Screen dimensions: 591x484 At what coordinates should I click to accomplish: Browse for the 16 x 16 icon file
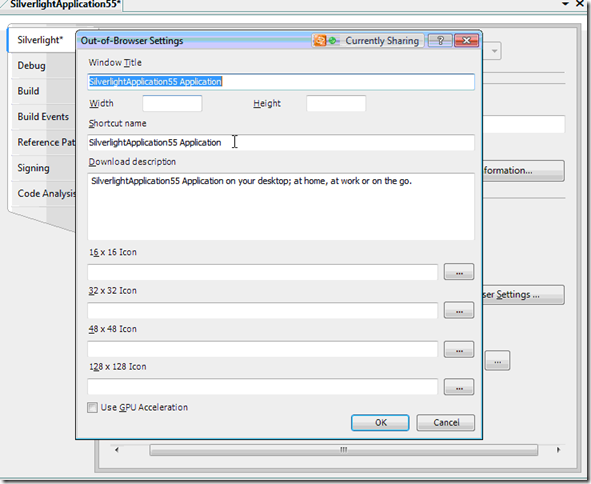click(459, 272)
